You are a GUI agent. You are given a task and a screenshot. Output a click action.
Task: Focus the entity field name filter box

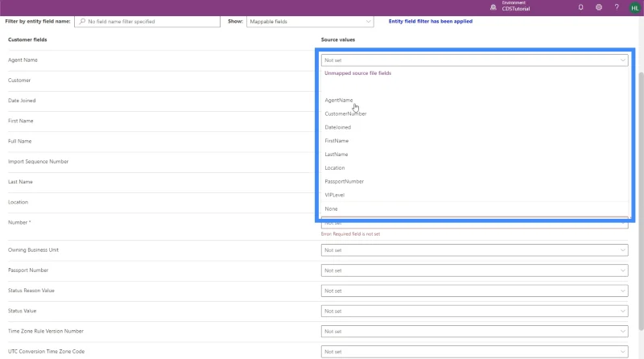(147, 22)
